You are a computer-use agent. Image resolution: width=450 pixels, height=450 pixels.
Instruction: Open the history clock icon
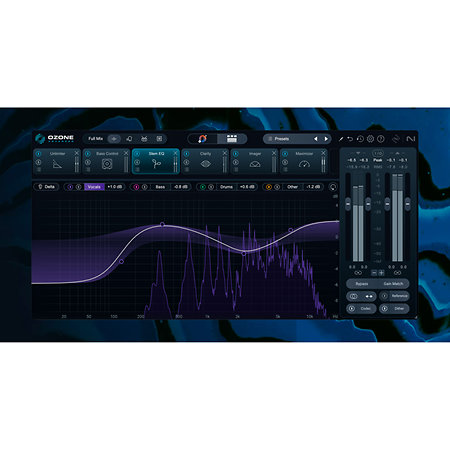[360, 139]
